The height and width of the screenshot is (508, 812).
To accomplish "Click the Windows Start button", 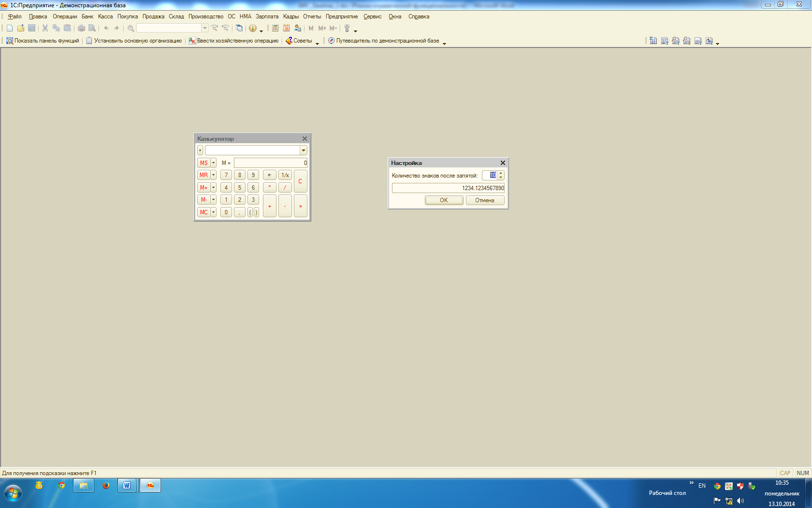I will pos(13,493).
